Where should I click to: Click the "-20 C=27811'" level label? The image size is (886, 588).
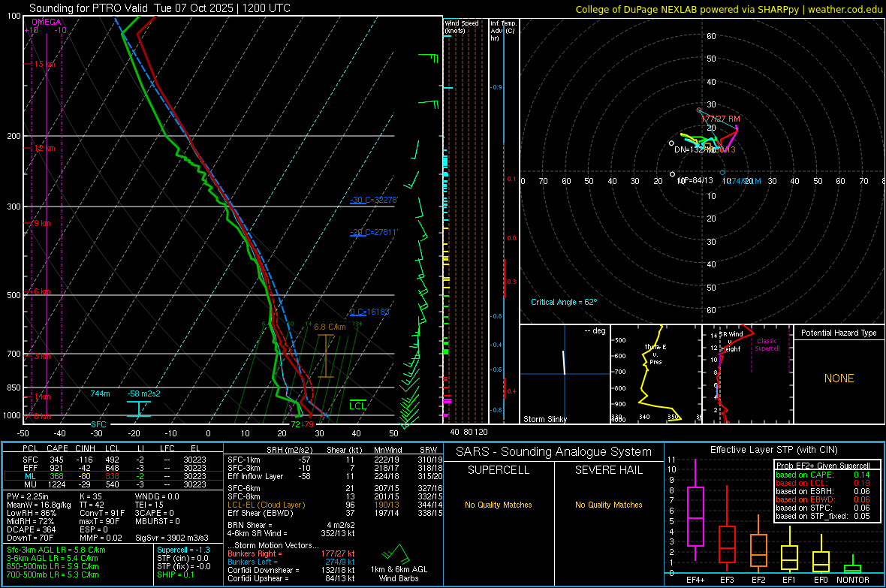point(374,232)
